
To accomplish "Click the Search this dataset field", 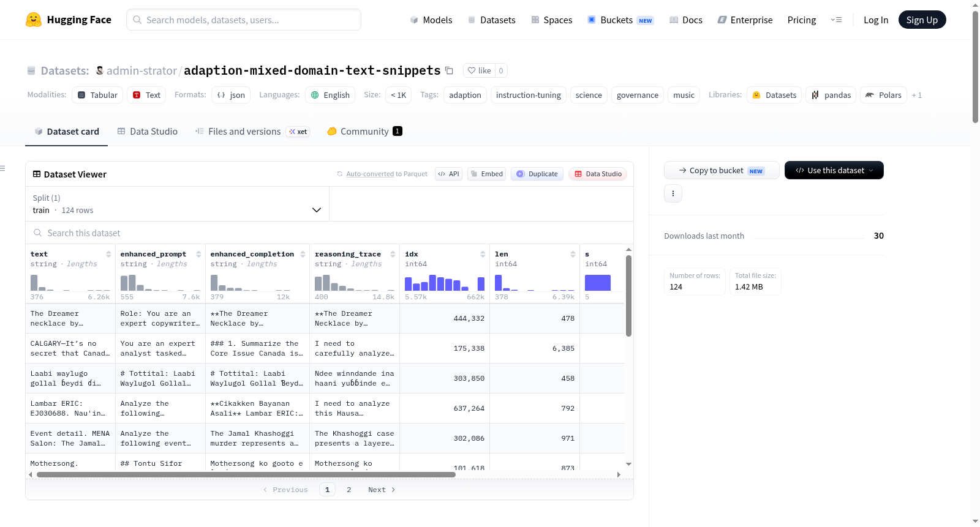I will tap(330, 233).
